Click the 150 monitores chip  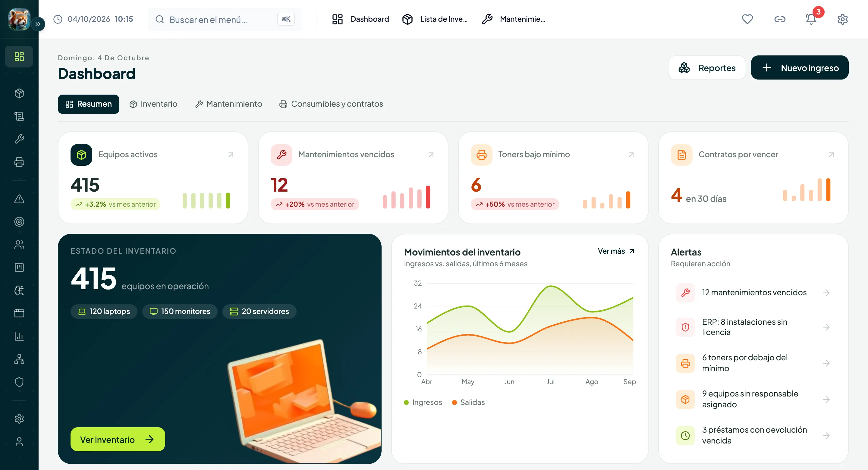pos(180,312)
